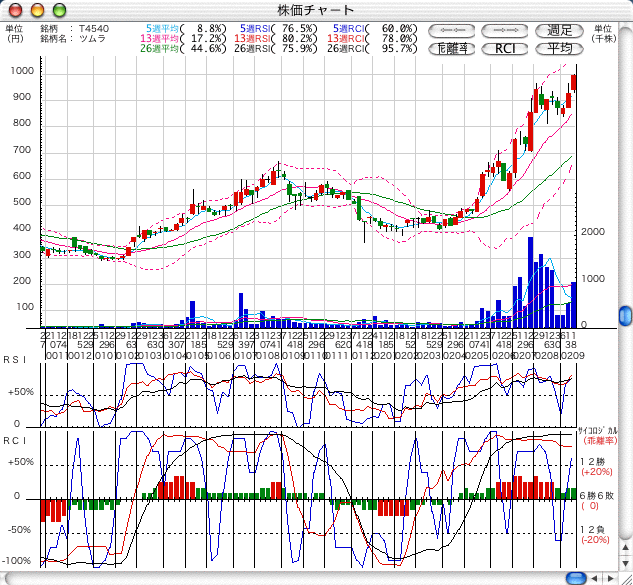Click the tallest blue volume bar near 2000

pos(530,283)
